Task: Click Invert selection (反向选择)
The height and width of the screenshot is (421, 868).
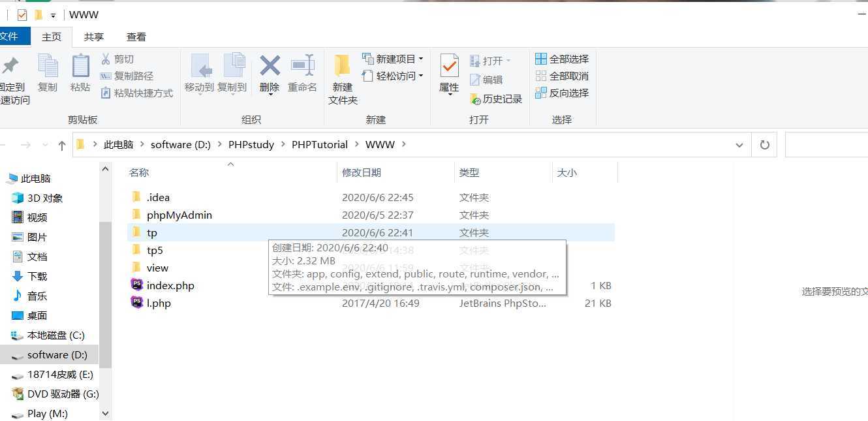Action: (562, 93)
